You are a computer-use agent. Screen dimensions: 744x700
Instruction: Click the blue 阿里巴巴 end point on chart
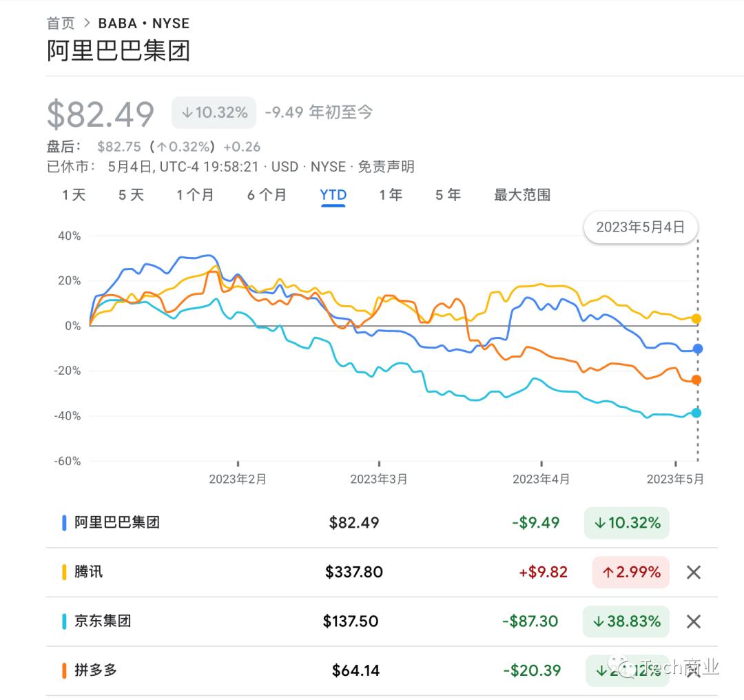click(697, 349)
